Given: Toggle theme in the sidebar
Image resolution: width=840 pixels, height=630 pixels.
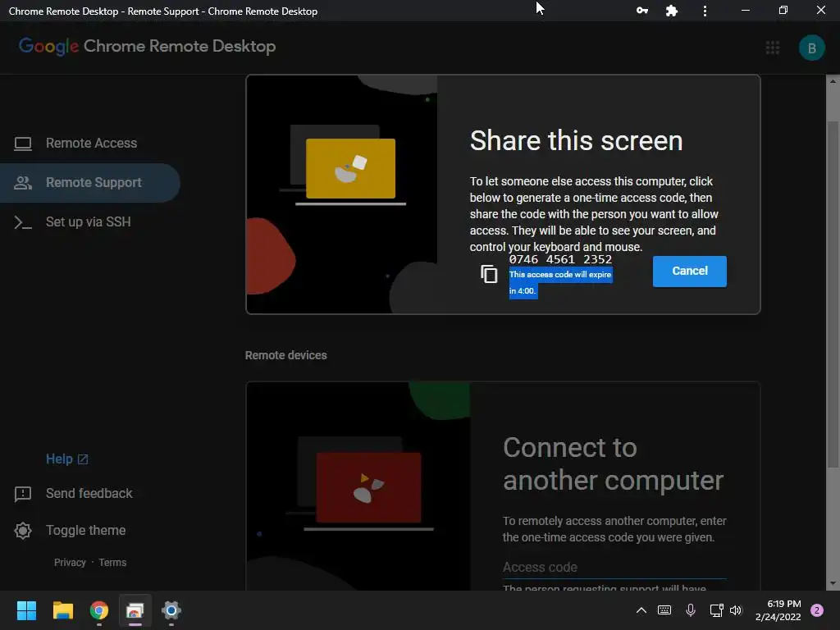Looking at the screenshot, I should coord(85,531).
